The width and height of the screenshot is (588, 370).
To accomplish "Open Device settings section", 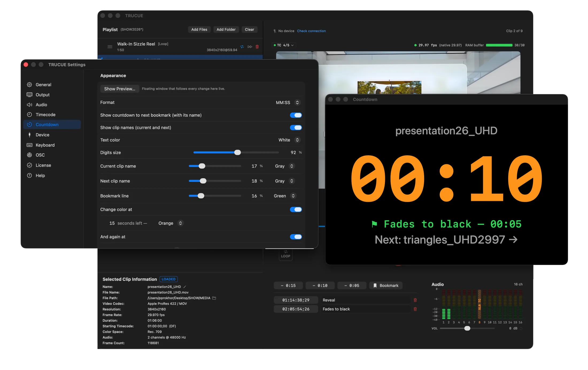I will pyautogui.click(x=52, y=135).
